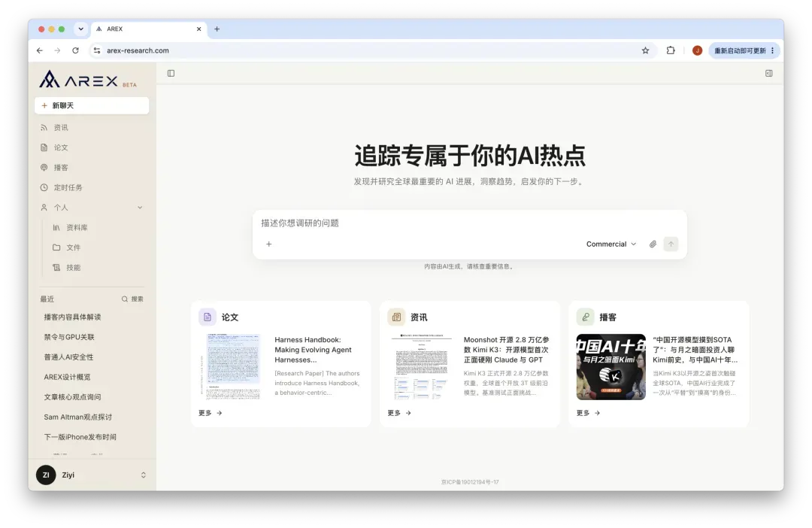Open the Harness Handbook paper title

click(x=313, y=350)
